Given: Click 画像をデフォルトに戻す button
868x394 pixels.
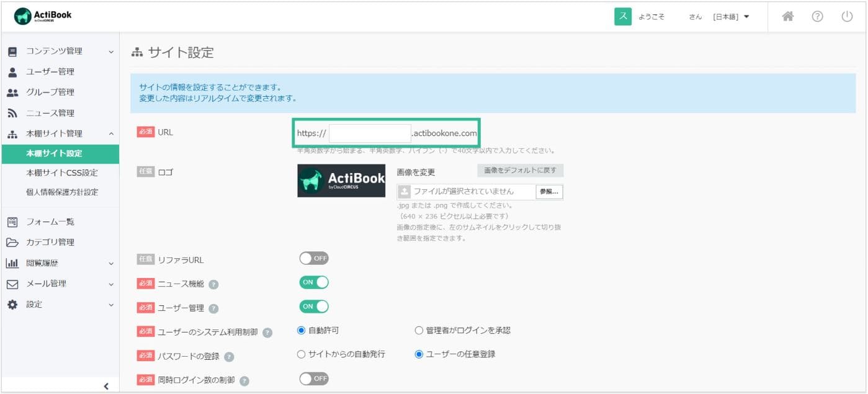Looking at the screenshot, I should click(520, 171).
